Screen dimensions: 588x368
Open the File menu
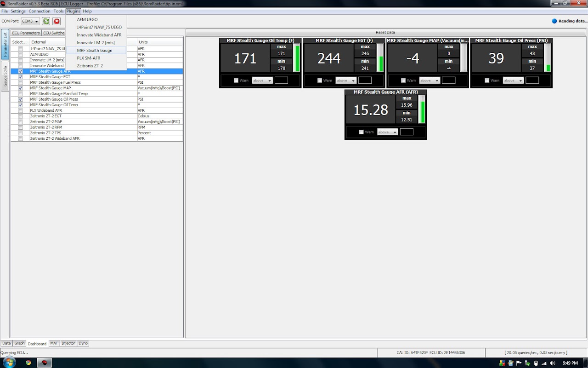tap(5, 11)
